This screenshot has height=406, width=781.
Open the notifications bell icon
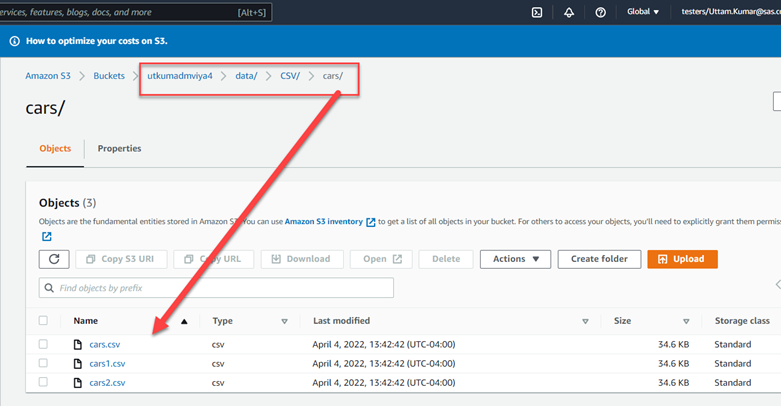[x=569, y=12]
